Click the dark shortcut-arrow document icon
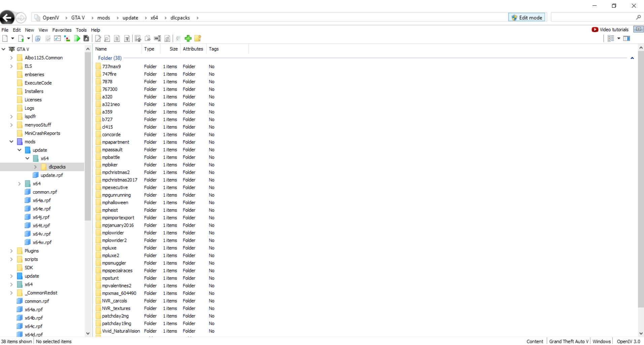Viewport: 644px width, 345px height. coord(86,39)
